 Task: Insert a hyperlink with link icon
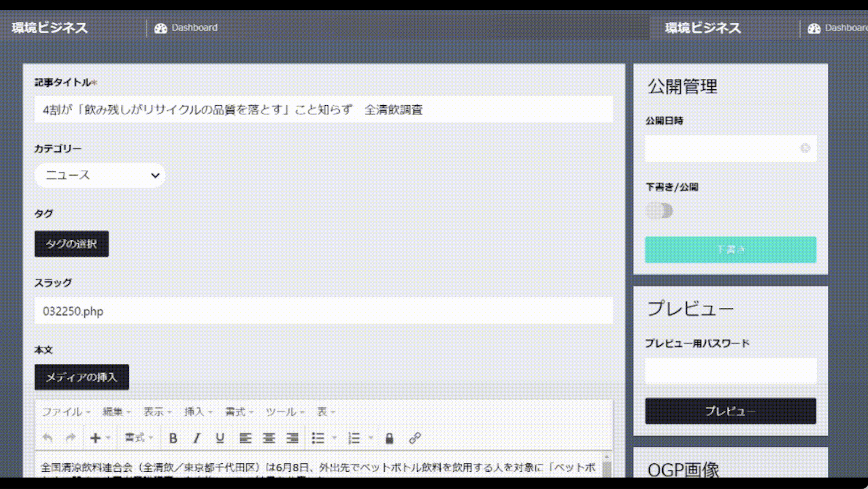415,438
